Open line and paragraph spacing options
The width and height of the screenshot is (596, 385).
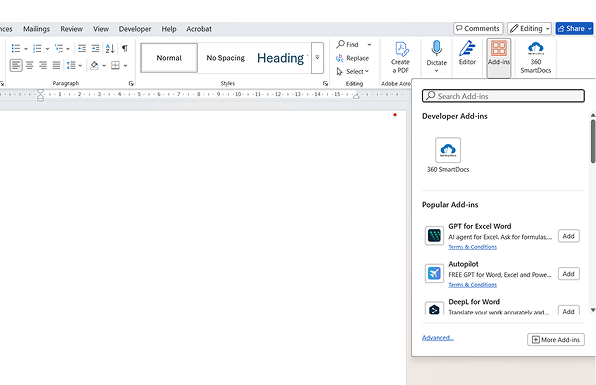pyautogui.click(x=71, y=65)
